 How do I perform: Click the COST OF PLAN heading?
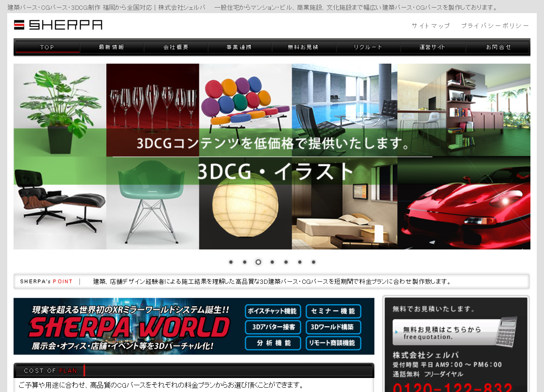click(50, 371)
